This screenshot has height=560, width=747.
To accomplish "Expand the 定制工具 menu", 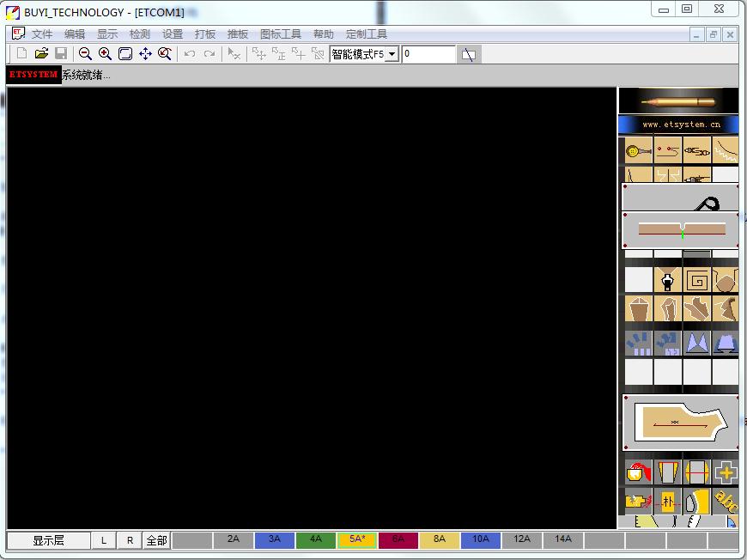I will [x=366, y=34].
